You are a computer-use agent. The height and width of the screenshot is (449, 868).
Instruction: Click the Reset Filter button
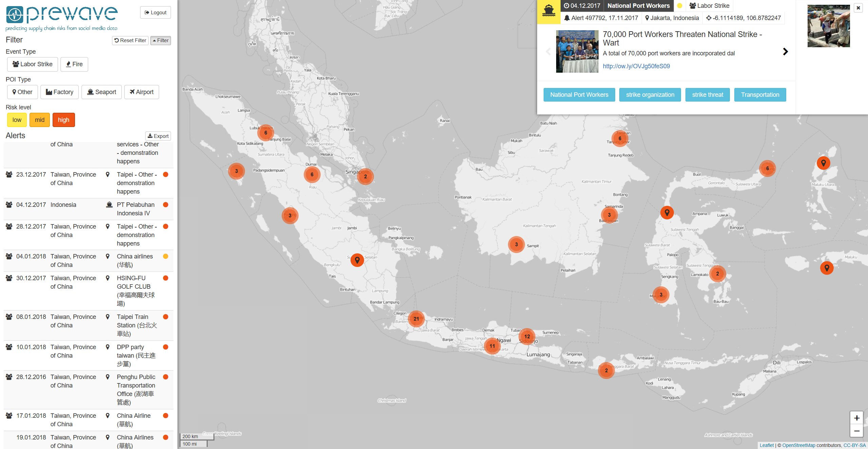click(130, 40)
